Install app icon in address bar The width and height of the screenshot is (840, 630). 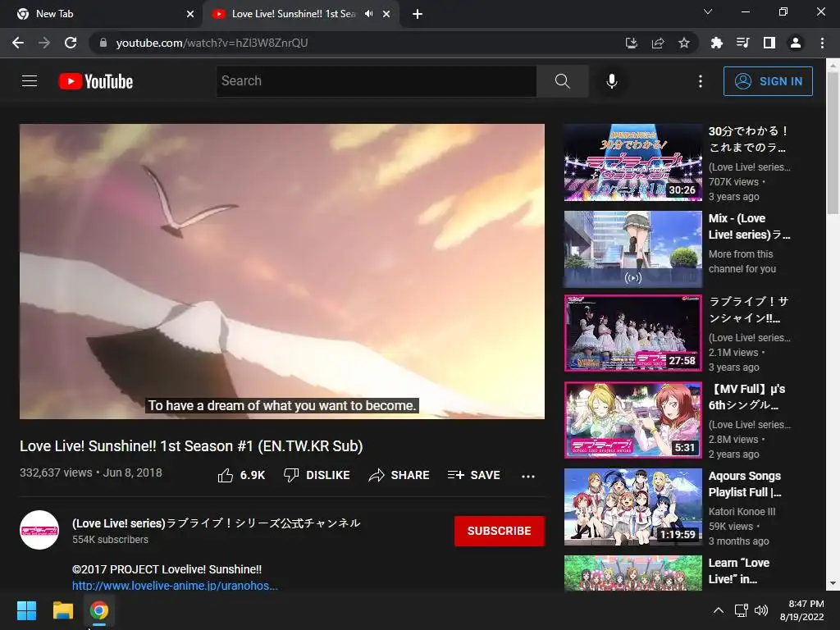(x=631, y=43)
